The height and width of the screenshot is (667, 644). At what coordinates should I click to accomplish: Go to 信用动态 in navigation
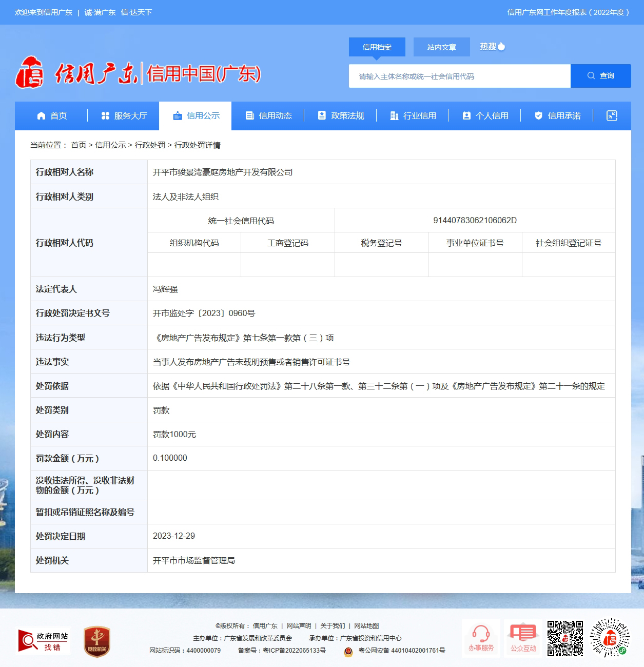pyautogui.click(x=268, y=116)
